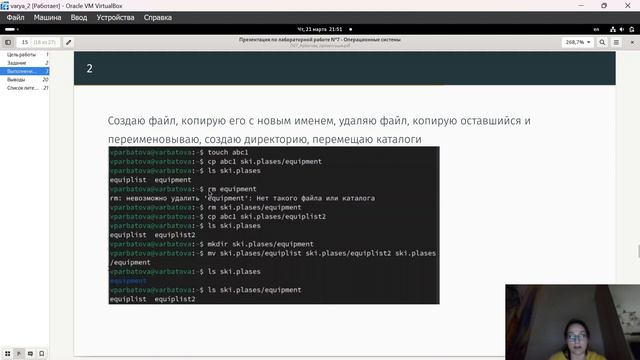Open the viewer hamburger menu
640x360 pixels.
[x=616, y=42]
